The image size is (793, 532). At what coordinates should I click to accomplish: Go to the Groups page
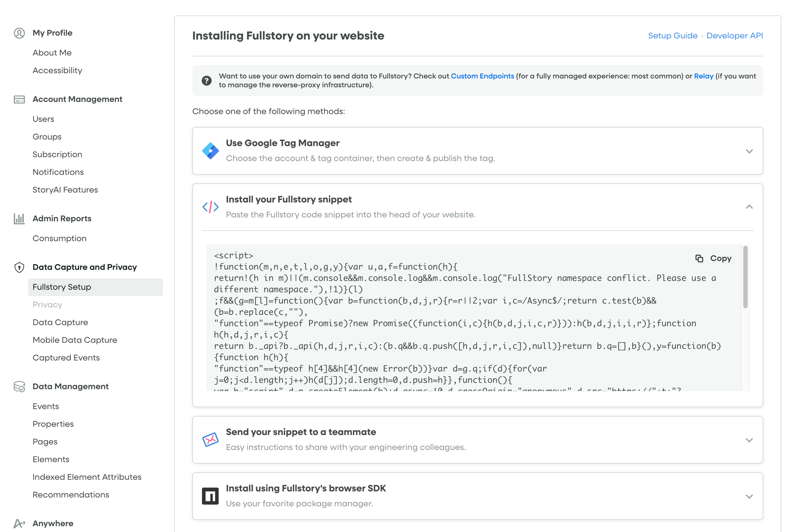pos(47,137)
